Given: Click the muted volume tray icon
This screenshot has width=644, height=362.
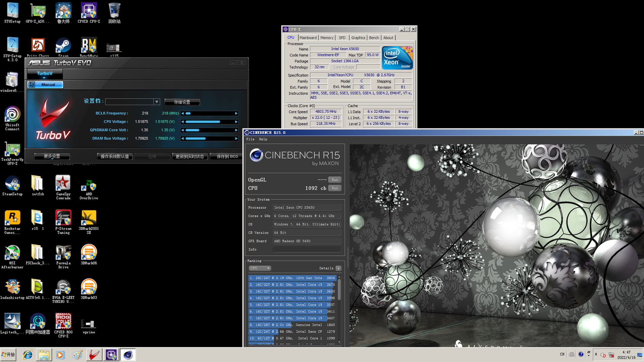Looking at the screenshot, I should click(603, 355).
